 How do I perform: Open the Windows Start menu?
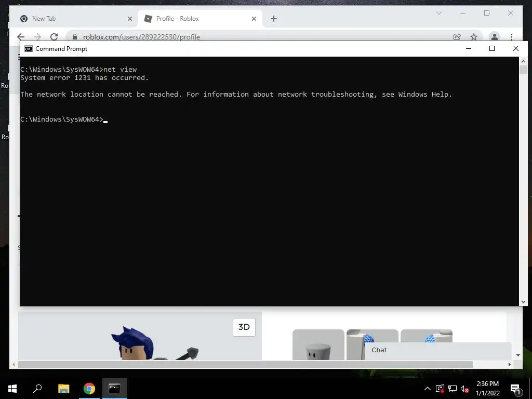pyautogui.click(x=12, y=389)
